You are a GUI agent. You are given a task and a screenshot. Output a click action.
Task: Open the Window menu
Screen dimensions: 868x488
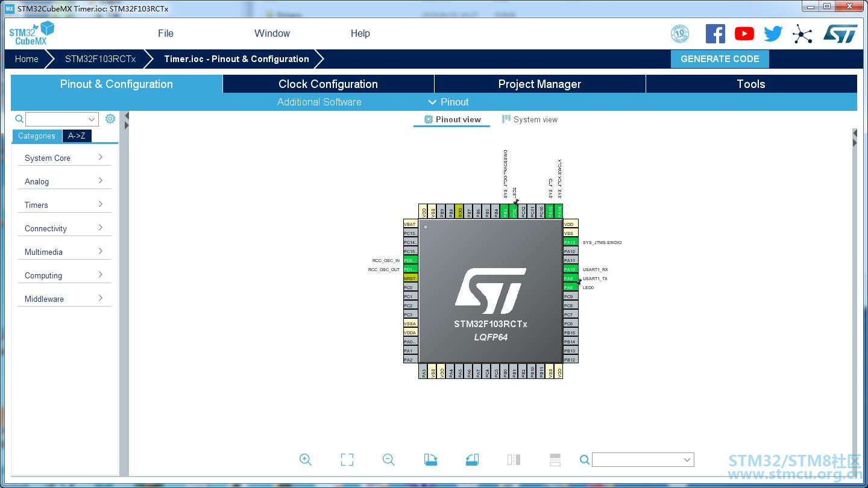coord(272,33)
